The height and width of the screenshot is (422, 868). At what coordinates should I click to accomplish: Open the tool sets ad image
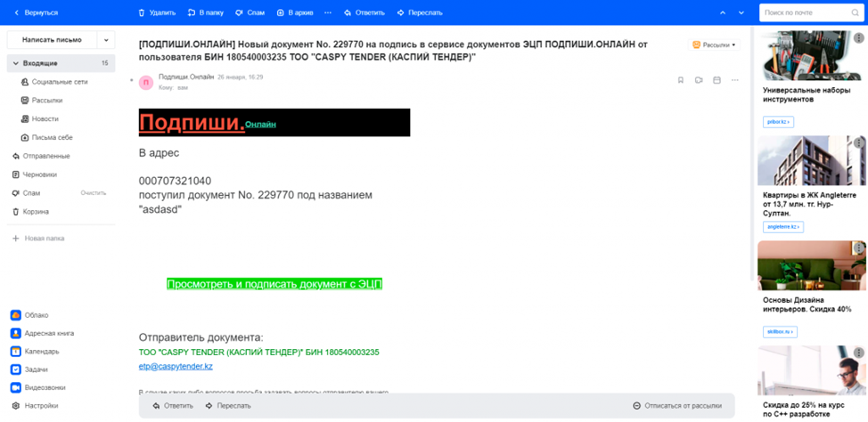pyautogui.click(x=810, y=56)
